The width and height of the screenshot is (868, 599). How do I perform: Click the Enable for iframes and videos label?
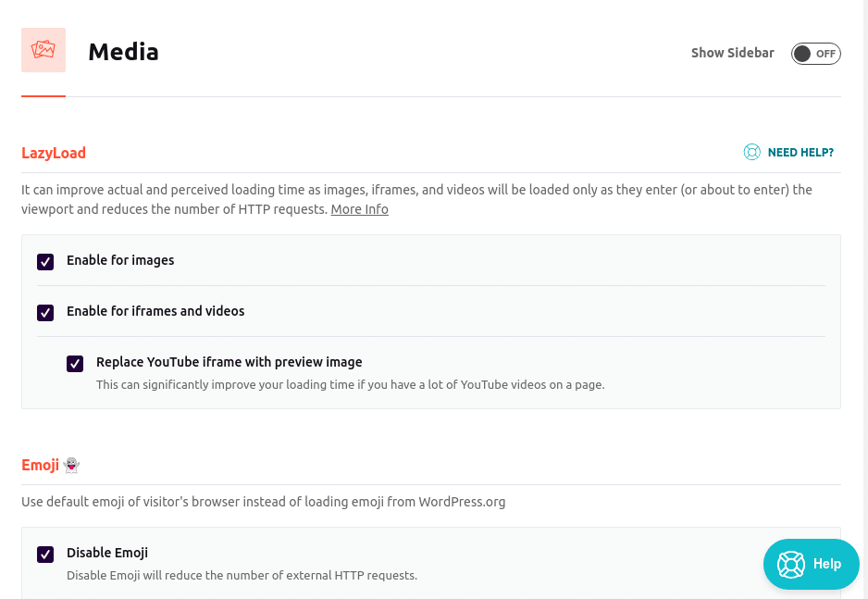tap(155, 311)
